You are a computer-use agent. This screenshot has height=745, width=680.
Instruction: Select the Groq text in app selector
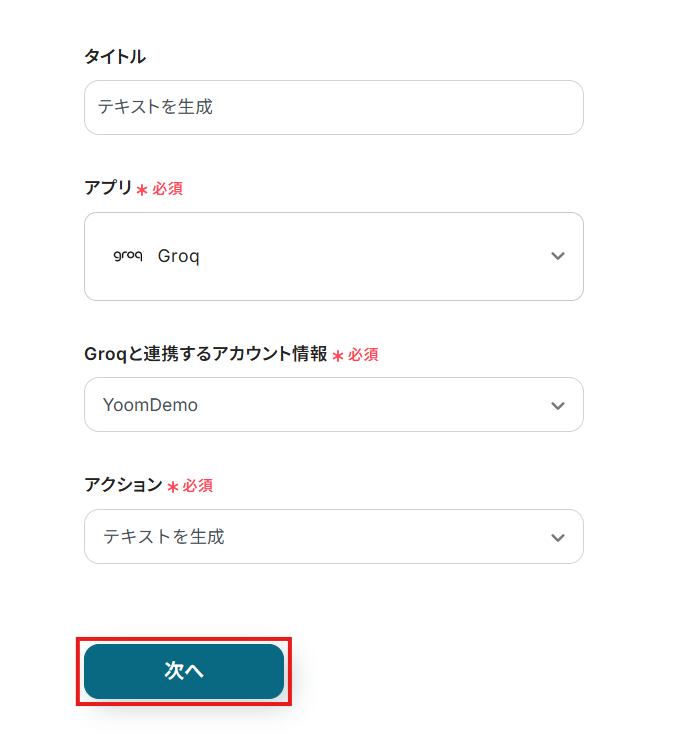point(179,256)
